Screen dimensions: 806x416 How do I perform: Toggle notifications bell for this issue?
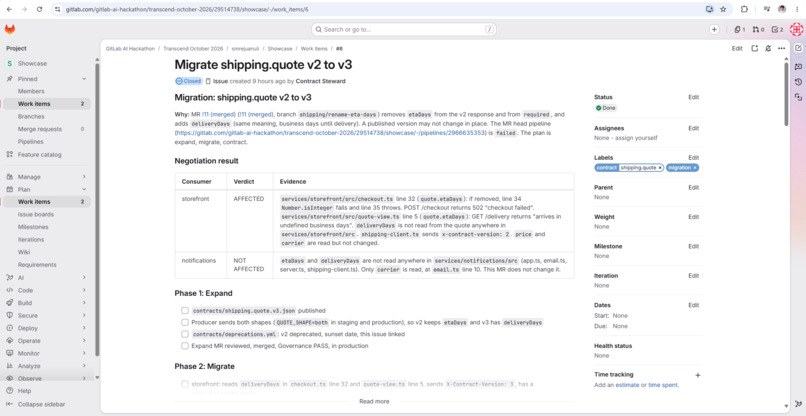point(768,48)
